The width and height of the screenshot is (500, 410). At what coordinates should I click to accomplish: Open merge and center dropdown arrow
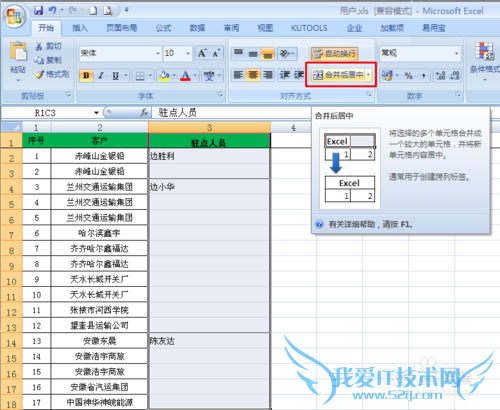point(368,75)
